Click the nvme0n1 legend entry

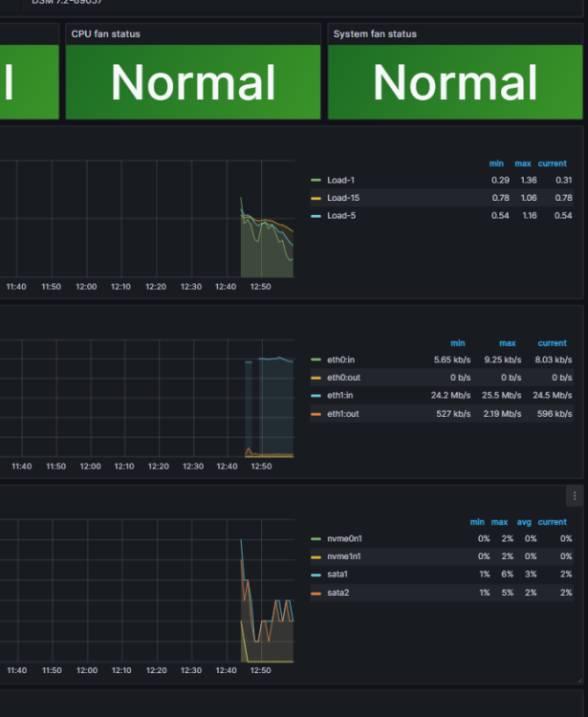(x=344, y=538)
